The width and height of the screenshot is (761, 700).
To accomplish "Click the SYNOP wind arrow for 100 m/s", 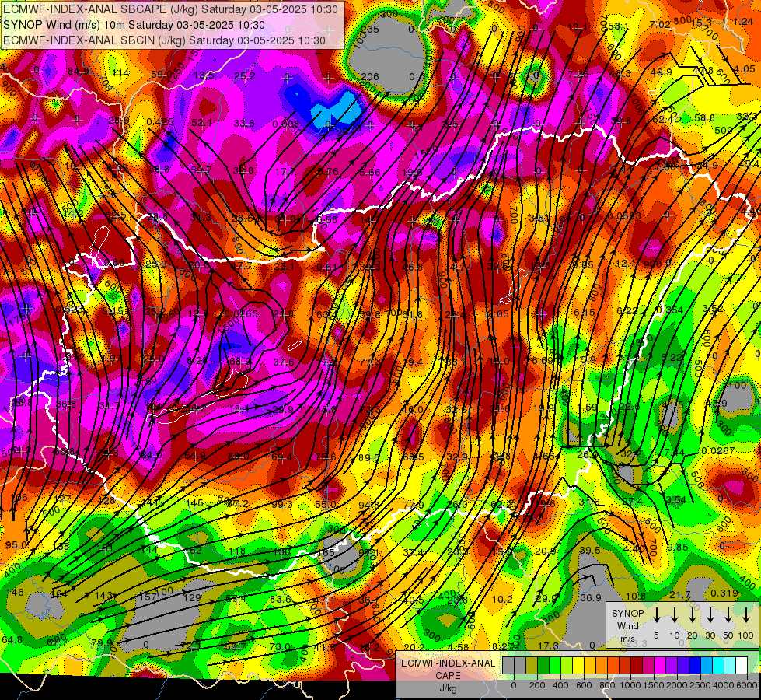I will [x=746, y=614].
